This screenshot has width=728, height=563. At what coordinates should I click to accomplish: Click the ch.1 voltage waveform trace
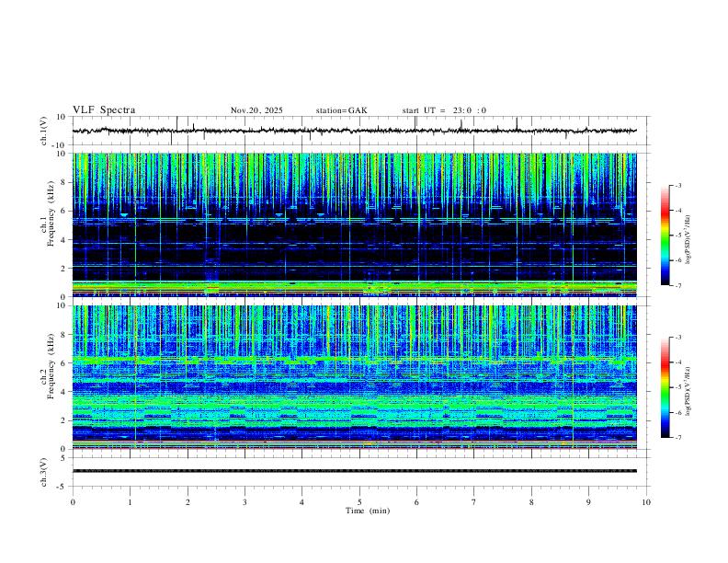click(x=355, y=131)
